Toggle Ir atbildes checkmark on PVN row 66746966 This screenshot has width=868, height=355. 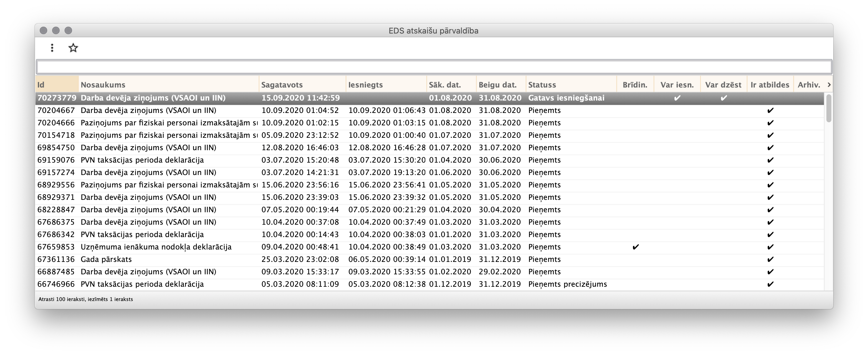coord(770,284)
